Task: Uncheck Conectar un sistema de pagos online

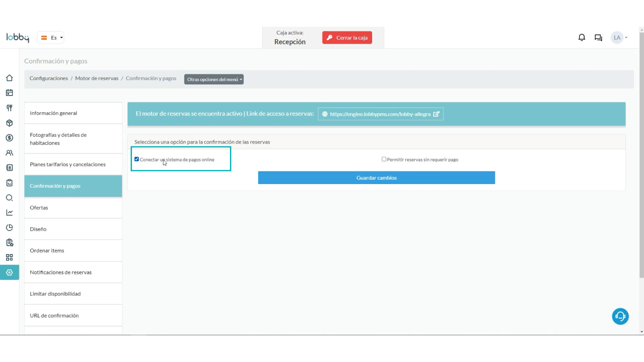Action: click(x=137, y=159)
